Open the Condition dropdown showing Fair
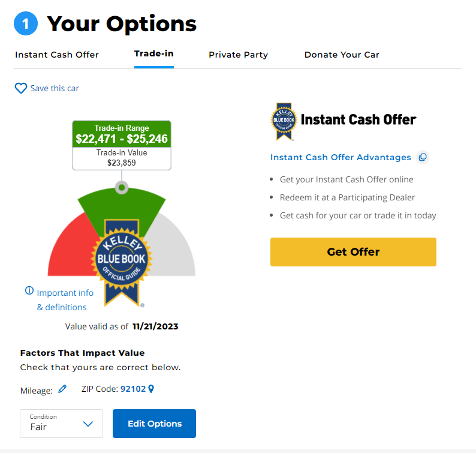 click(61, 424)
